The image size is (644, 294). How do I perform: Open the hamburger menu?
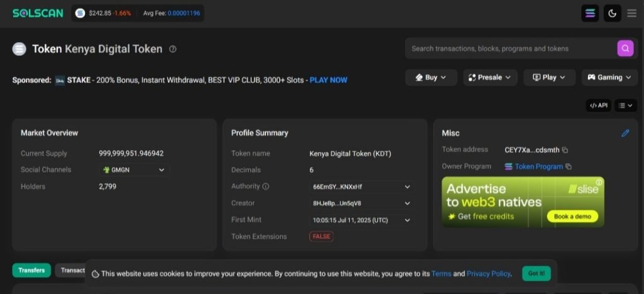631,13
